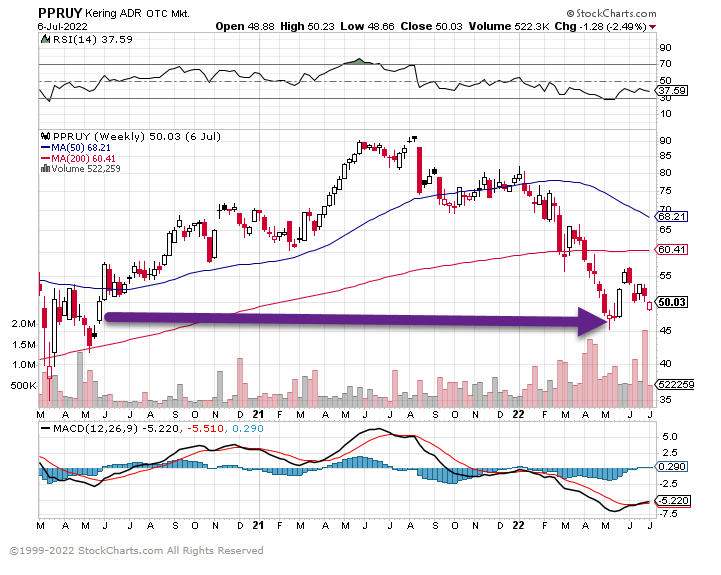Click the red -5.510 MACD signal value
721x575 pixels.
pos(205,429)
